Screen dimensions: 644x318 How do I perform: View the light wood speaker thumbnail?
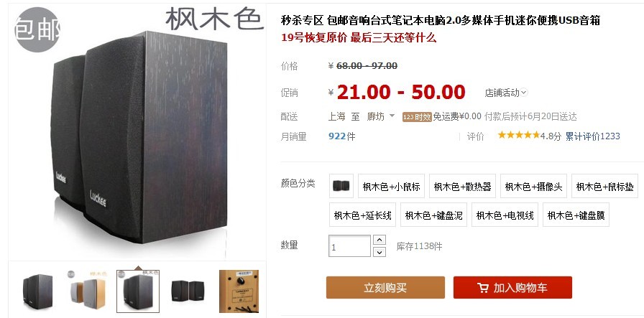point(88,291)
